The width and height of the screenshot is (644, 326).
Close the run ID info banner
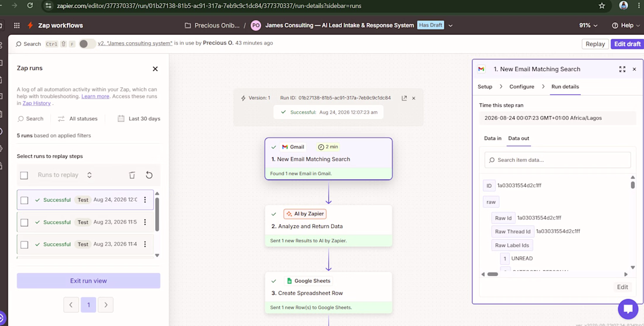click(413, 99)
